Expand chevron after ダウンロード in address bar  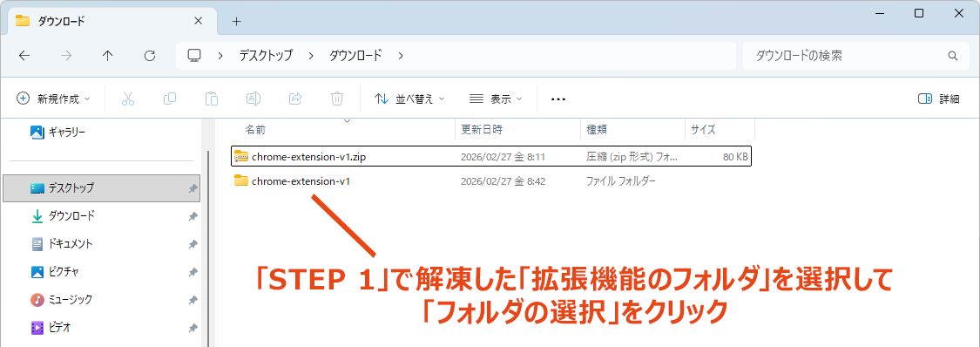pyautogui.click(x=401, y=56)
